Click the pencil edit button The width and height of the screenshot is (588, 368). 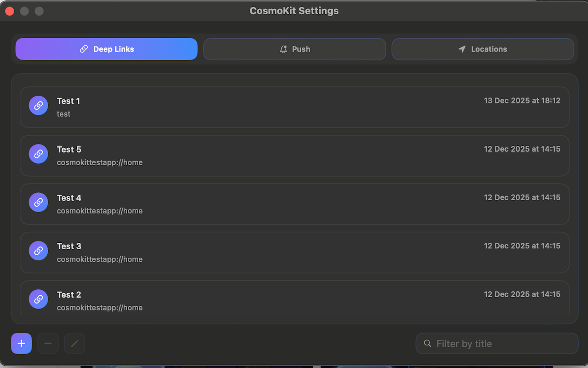point(74,344)
